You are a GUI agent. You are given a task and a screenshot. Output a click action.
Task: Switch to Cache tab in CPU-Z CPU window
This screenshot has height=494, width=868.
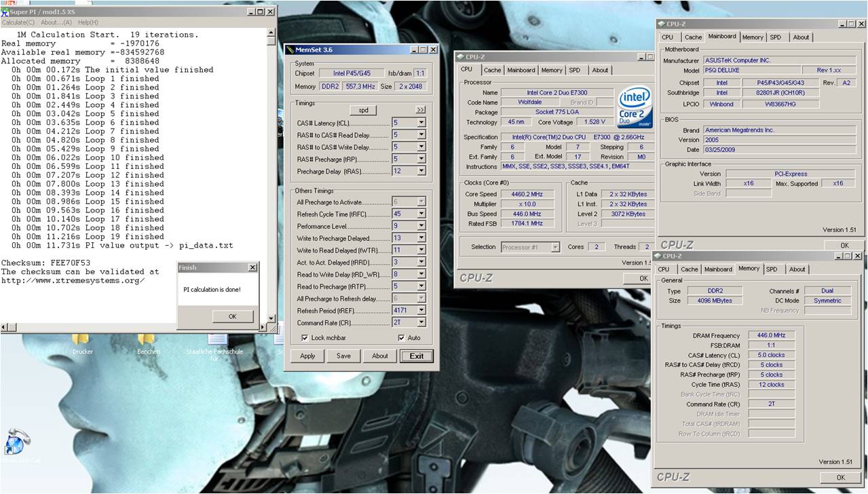click(x=493, y=70)
